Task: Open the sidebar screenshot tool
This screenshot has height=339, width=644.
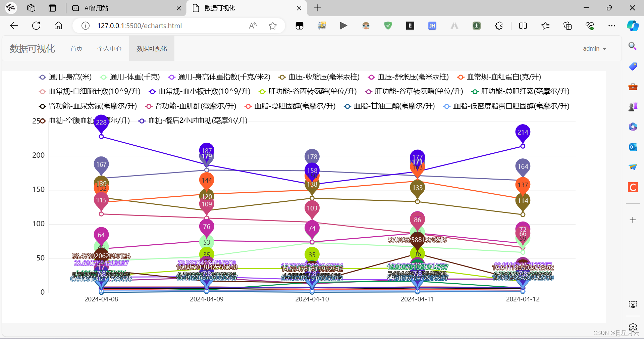Action: 633,304
